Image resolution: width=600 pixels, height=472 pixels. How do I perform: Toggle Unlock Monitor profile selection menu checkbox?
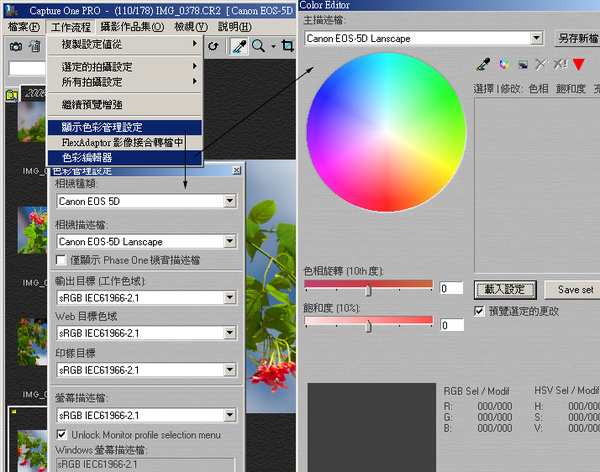61,435
